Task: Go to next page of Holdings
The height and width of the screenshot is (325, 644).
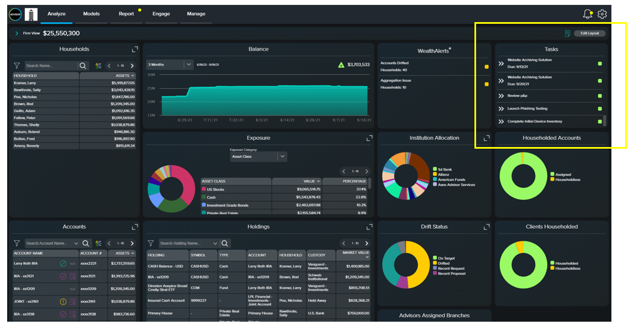Action: pyautogui.click(x=367, y=243)
